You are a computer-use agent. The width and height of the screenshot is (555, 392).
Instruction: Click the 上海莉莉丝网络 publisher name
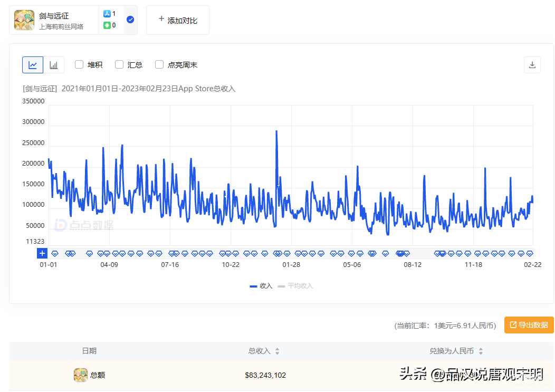tap(61, 26)
